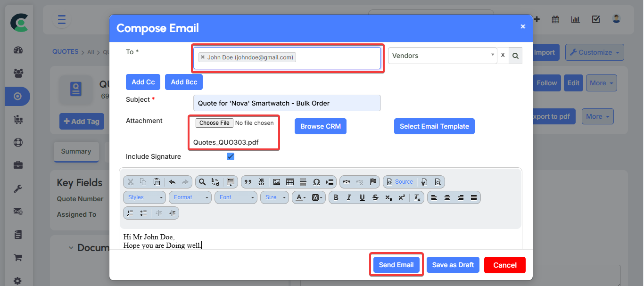Open the Vendors dropdown
Viewport: 644px width, 286px height.
(442, 56)
